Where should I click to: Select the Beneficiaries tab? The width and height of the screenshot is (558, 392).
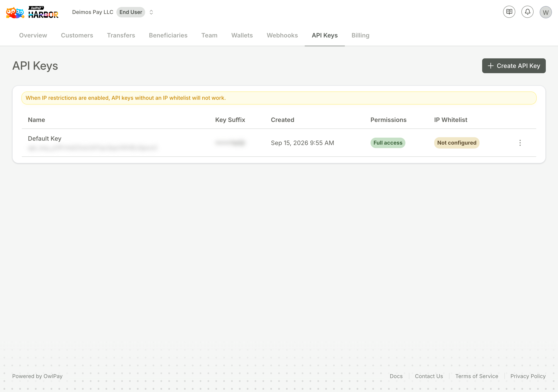[x=168, y=35]
